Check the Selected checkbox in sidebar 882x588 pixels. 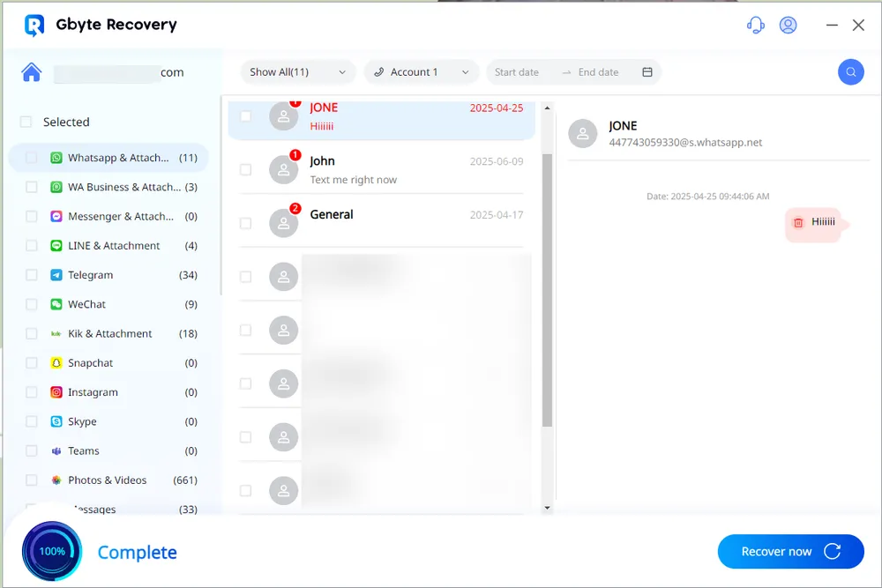pos(26,123)
